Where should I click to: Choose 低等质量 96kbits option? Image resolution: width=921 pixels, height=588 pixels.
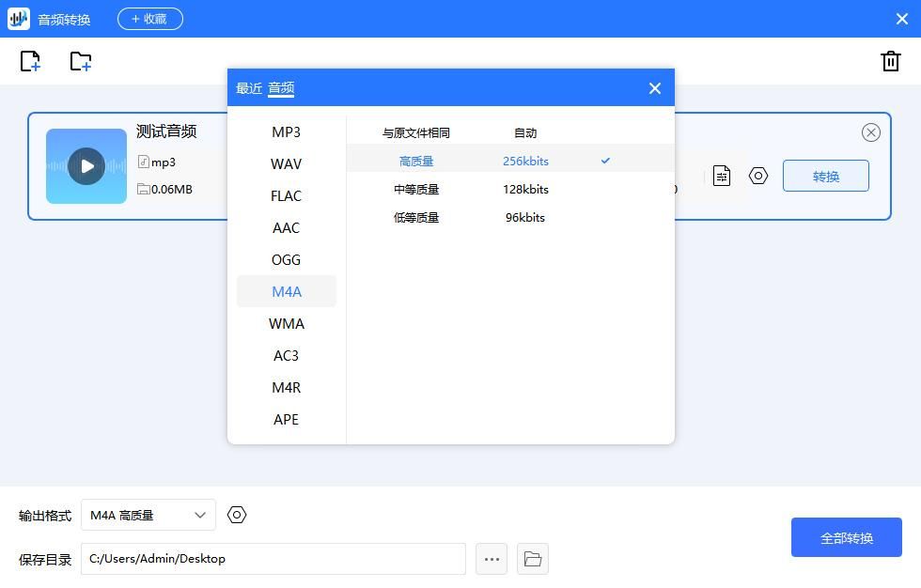509,218
